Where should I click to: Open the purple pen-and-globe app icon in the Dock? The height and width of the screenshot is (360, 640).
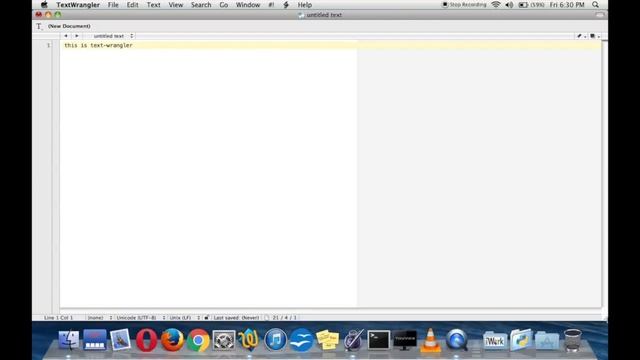(353, 340)
